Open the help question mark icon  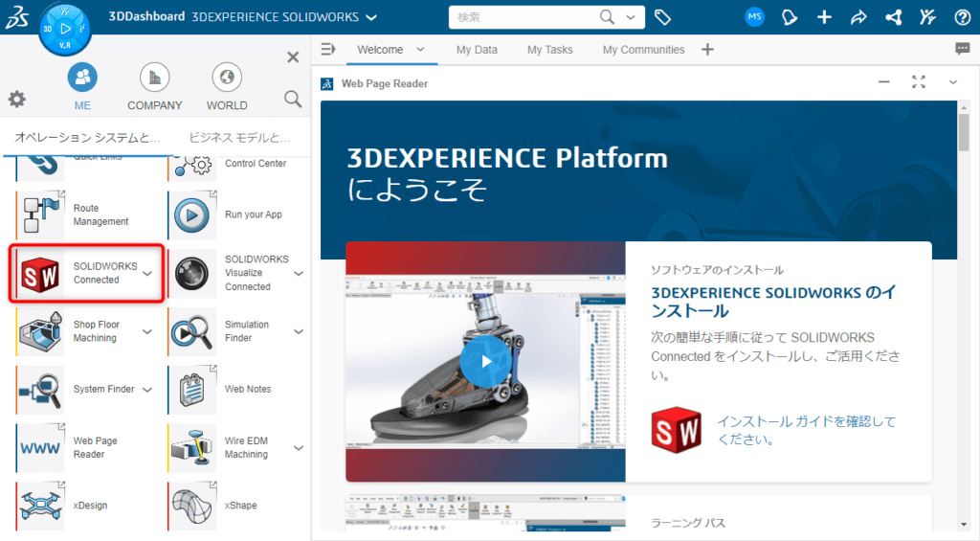click(x=963, y=17)
